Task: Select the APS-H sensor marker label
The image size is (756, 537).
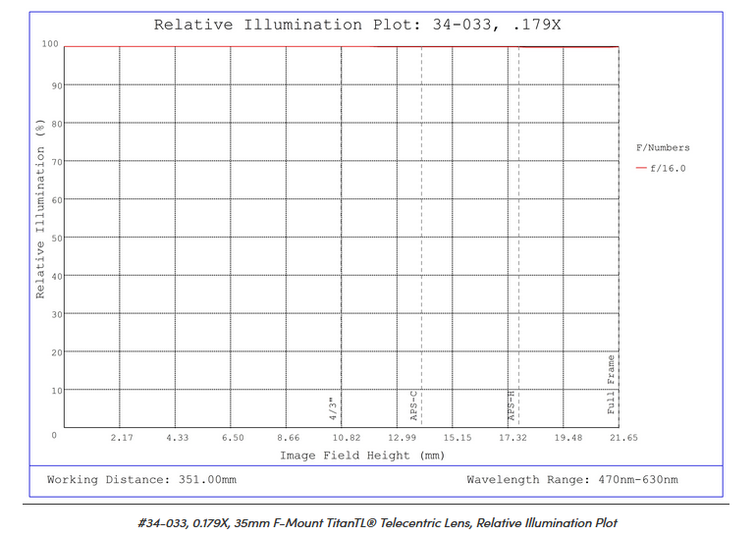Action: pyautogui.click(x=512, y=404)
